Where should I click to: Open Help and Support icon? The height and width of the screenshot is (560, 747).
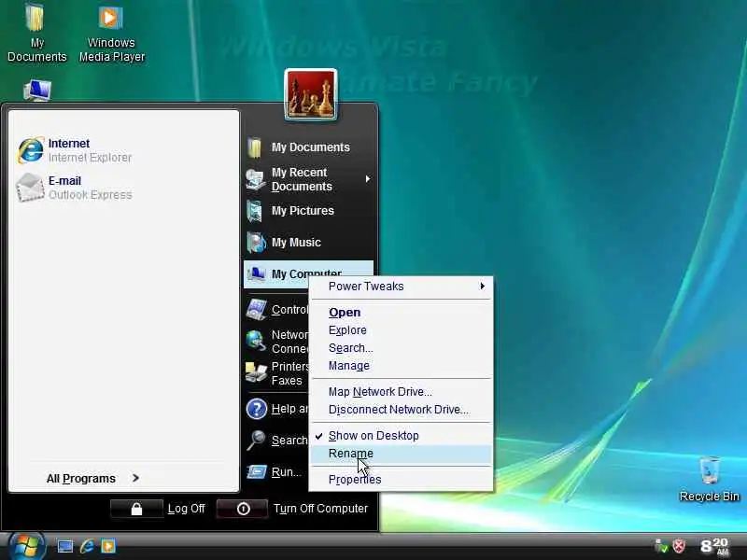click(x=256, y=409)
